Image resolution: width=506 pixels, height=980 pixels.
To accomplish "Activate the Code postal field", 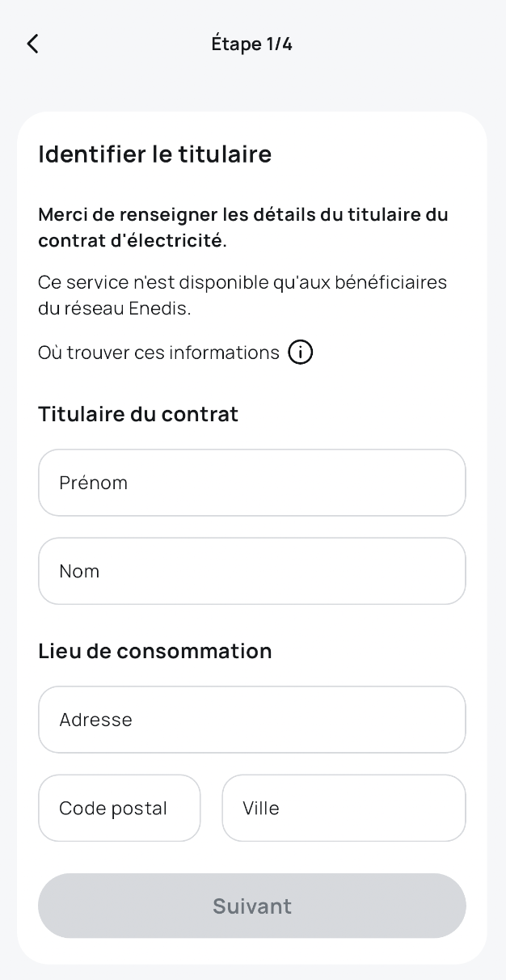I will (119, 808).
